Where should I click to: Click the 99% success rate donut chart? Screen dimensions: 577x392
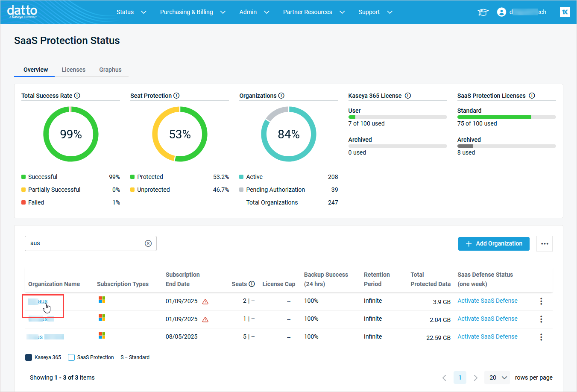pos(71,134)
